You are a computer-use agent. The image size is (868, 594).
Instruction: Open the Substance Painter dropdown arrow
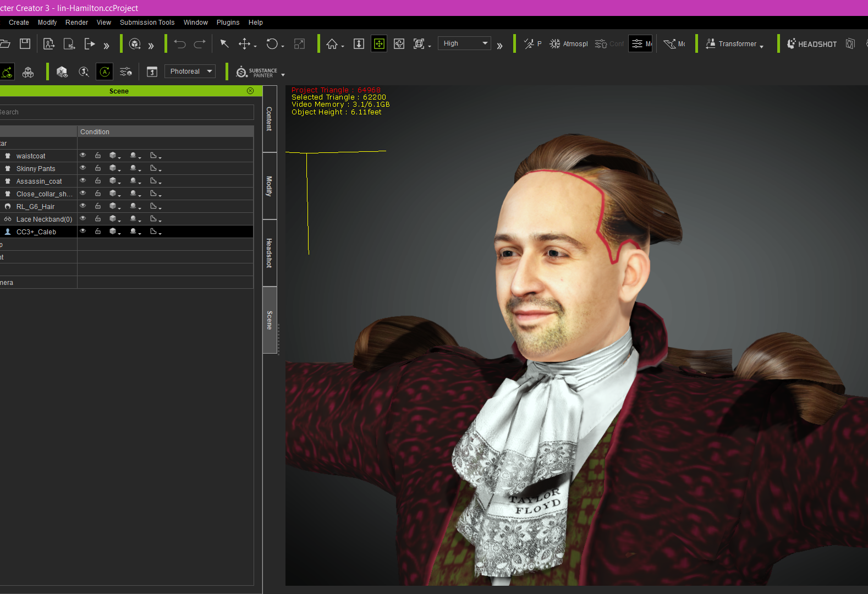(x=283, y=75)
